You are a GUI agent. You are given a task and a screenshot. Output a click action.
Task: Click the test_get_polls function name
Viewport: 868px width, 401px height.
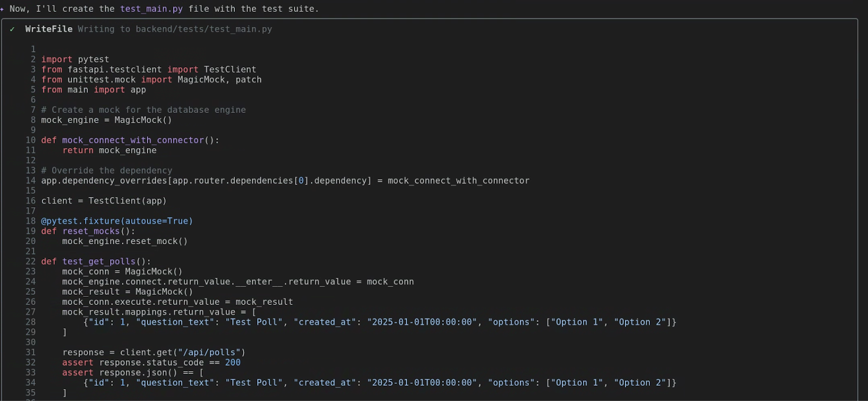(x=99, y=262)
